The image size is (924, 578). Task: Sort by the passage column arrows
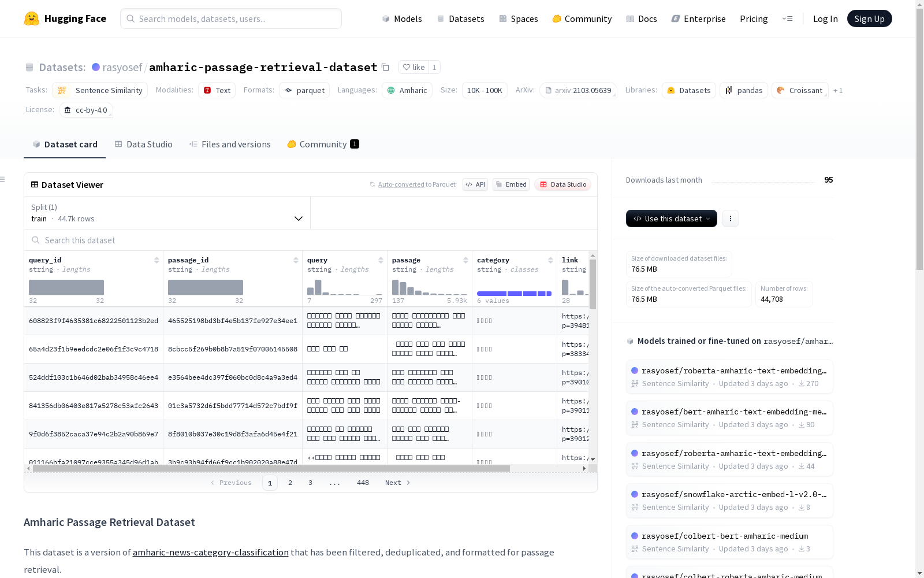click(x=465, y=260)
